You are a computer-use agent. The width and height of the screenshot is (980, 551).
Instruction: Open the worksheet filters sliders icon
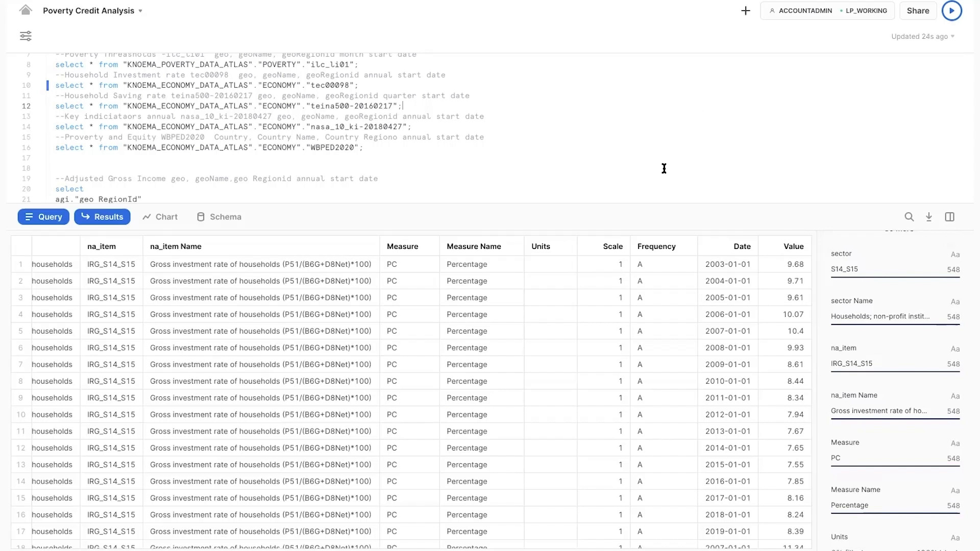pos(26,36)
